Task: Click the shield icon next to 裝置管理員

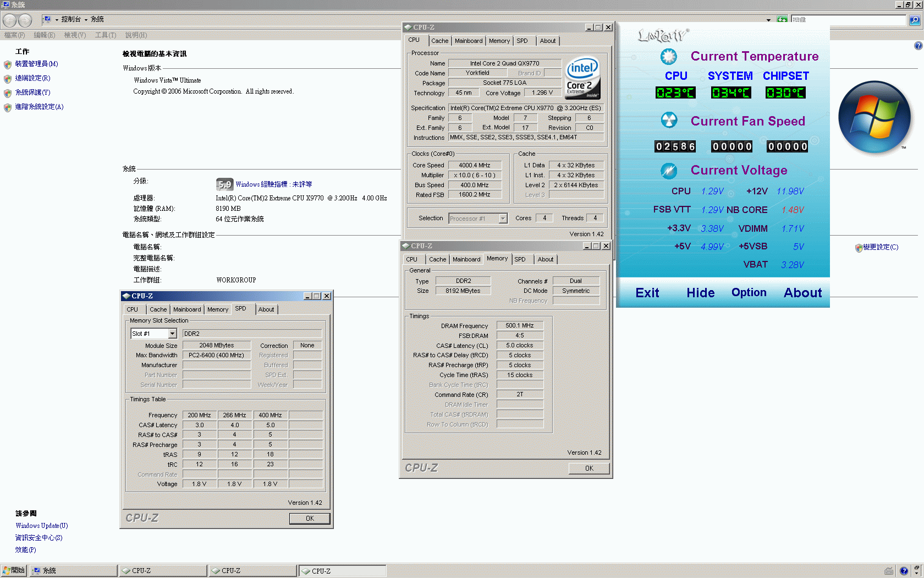Action: 8,64
